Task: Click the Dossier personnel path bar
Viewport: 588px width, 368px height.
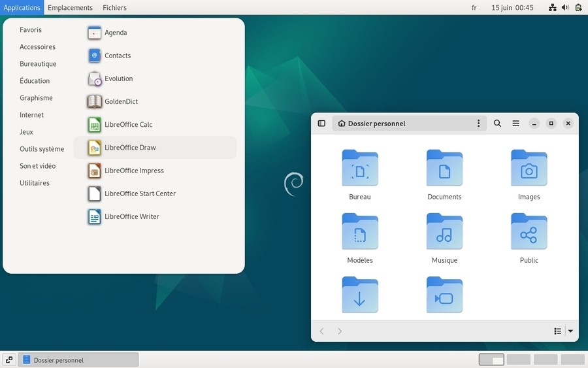Action: (x=409, y=124)
